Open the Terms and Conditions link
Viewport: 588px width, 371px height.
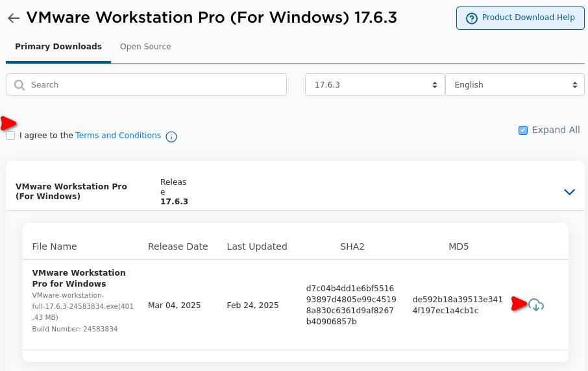point(118,136)
